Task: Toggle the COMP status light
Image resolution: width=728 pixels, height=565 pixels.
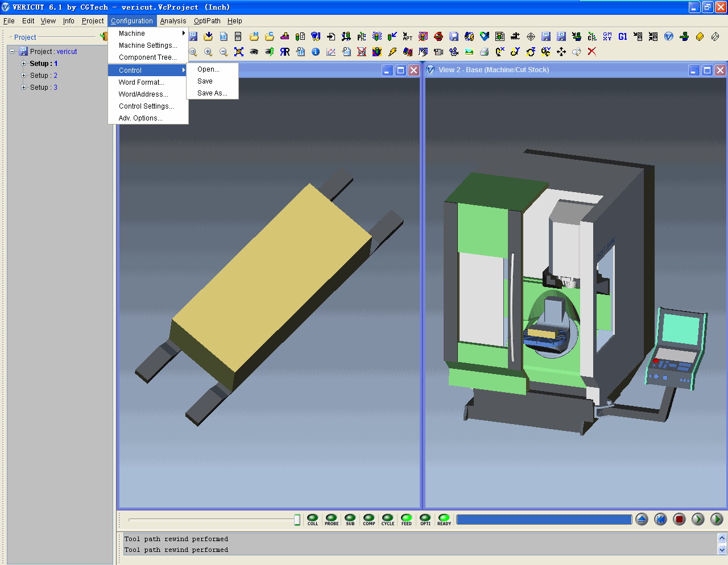Action: (x=369, y=520)
